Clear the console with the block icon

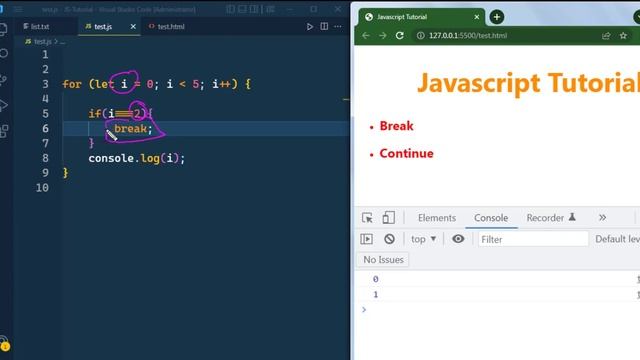click(389, 239)
